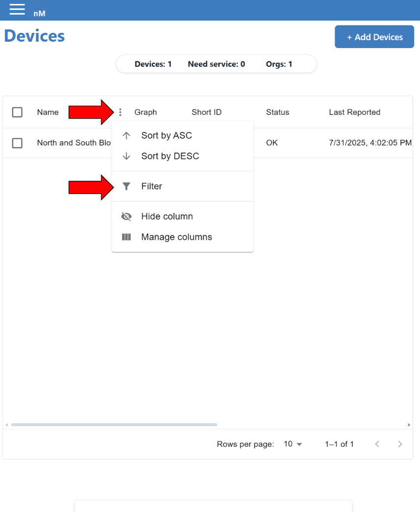Image resolution: width=420 pixels, height=512 pixels.
Task: Check the North and South row checkbox
Action: click(17, 143)
